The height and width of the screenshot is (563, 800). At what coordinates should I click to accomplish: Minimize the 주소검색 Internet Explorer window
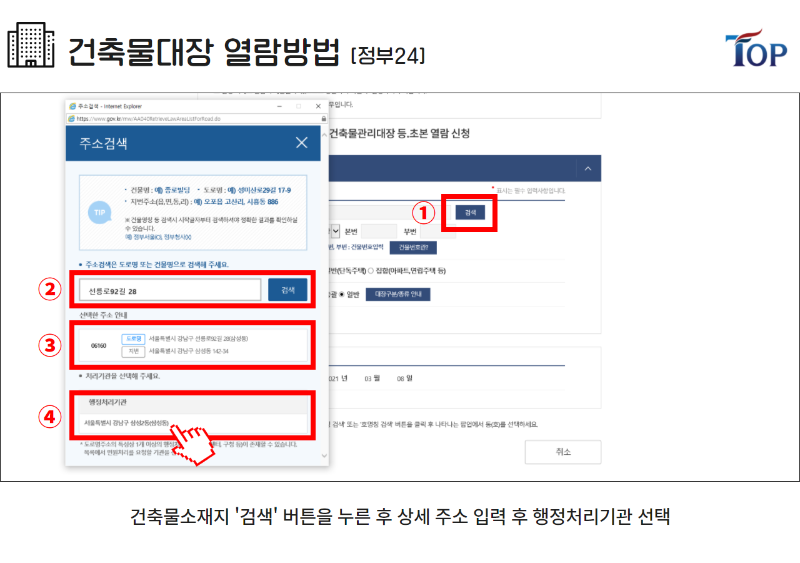[279, 106]
